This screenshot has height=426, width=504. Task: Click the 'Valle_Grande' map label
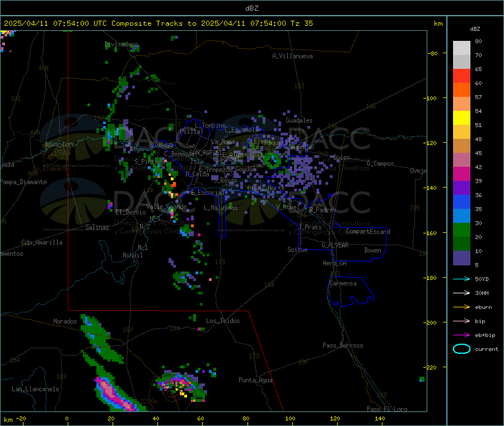tap(166, 207)
